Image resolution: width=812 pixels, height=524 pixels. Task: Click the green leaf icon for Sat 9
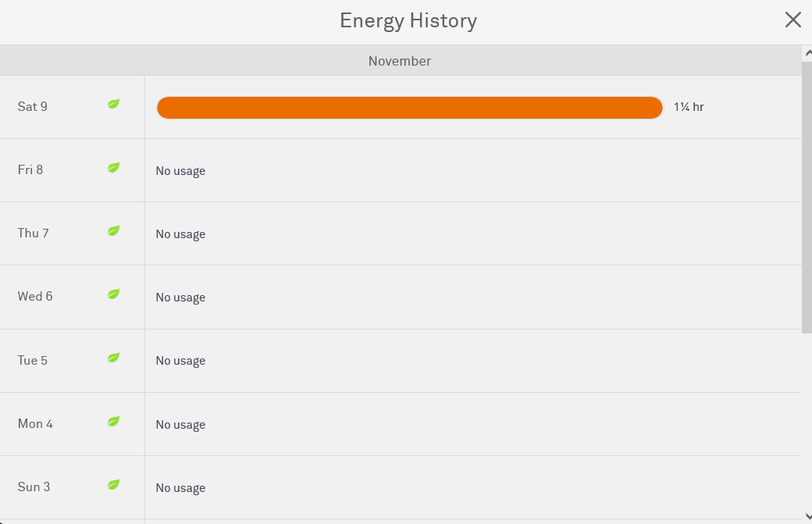113,104
